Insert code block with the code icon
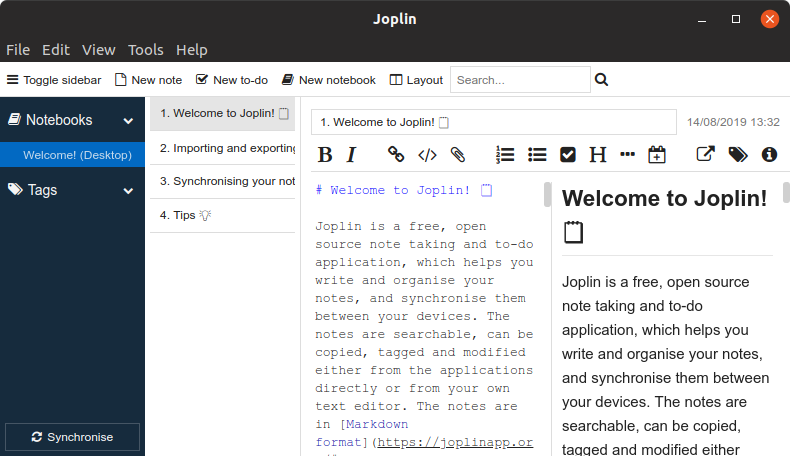 (427, 155)
